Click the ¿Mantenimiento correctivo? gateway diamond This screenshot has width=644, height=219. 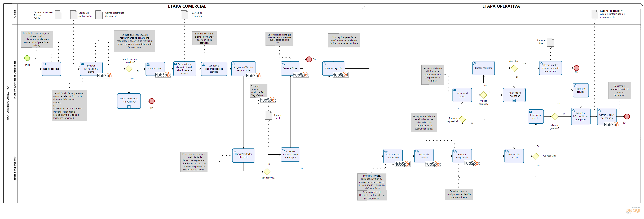[x=129, y=69]
